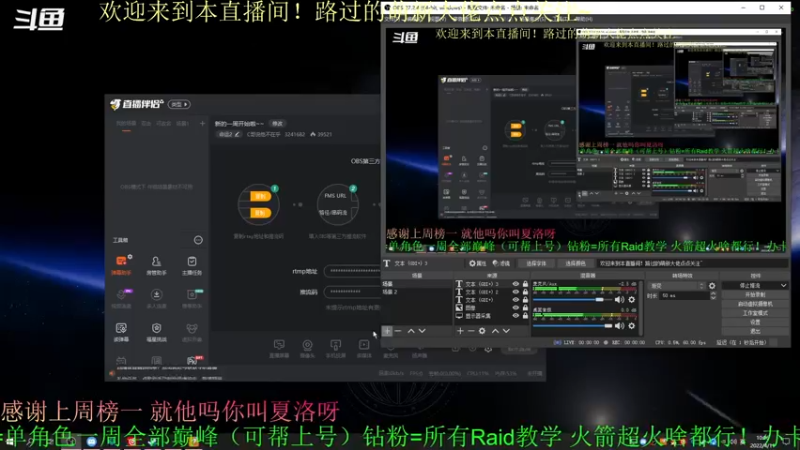Open dropdown arrow beside 停止推流
This screenshot has width=800, height=450.
[x=783, y=286]
